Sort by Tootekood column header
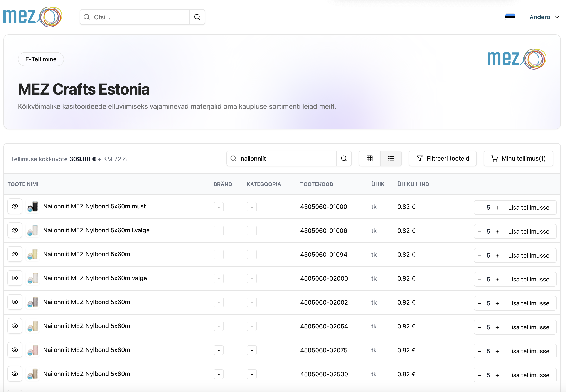The width and height of the screenshot is (566, 392). [317, 184]
